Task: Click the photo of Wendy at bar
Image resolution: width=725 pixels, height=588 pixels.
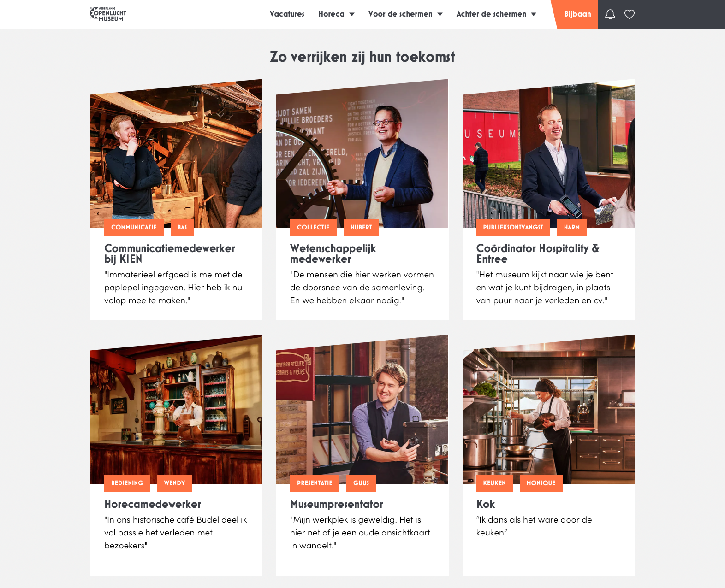Action: click(x=176, y=409)
